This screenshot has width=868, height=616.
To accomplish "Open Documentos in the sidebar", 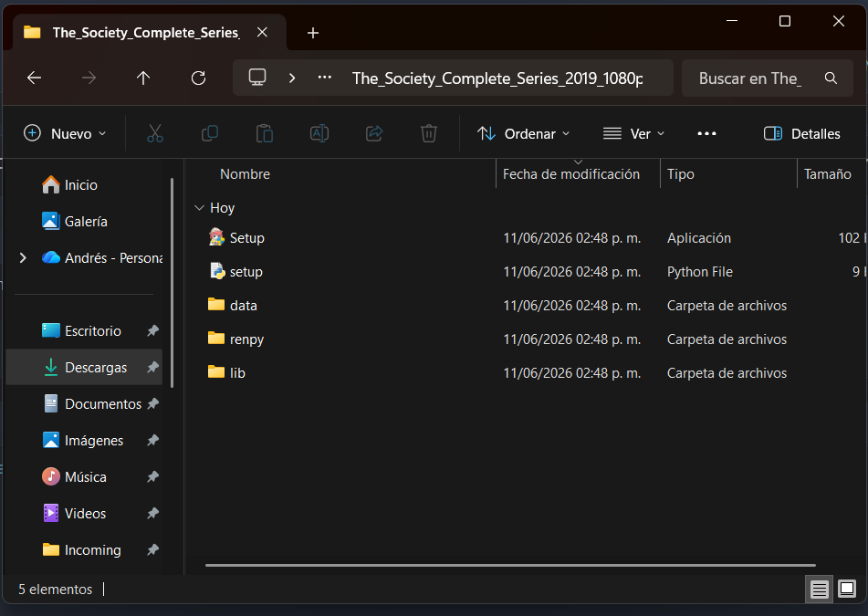I will point(103,404).
